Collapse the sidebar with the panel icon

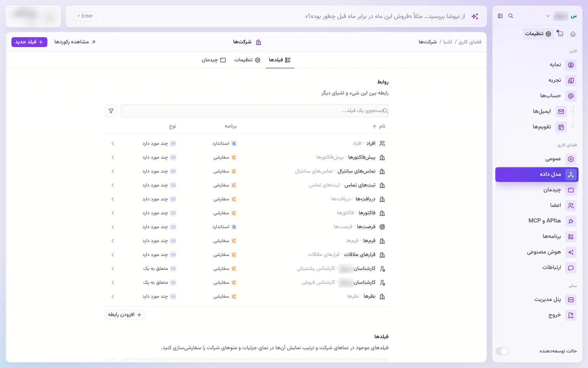pyautogui.click(x=500, y=16)
